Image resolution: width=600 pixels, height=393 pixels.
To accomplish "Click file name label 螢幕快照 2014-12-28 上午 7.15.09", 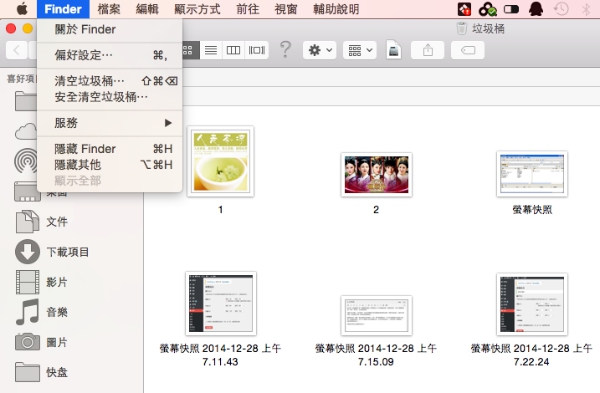I will [376, 355].
